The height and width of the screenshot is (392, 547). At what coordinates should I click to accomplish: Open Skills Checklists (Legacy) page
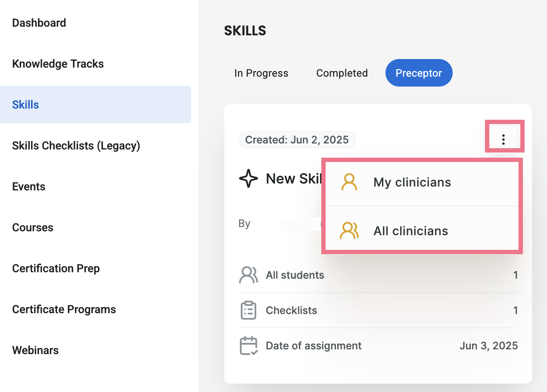click(x=76, y=146)
